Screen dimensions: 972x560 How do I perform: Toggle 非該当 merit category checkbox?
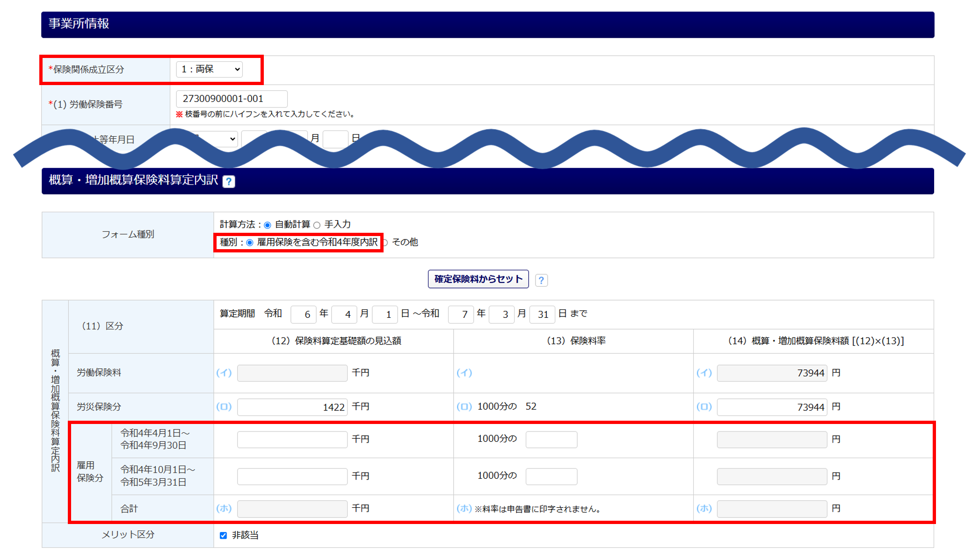[x=224, y=536]
